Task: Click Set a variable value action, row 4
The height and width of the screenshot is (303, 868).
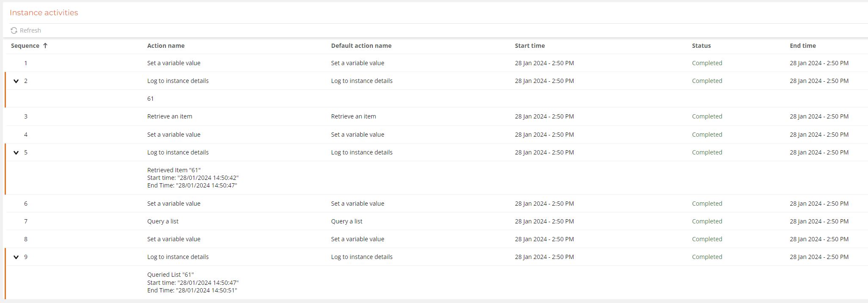Action: point(174,135)
